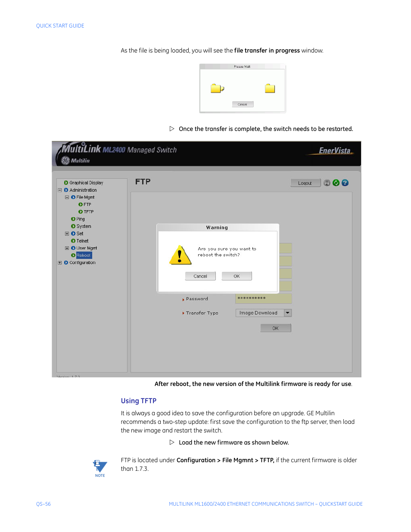Open the blue help question-mark icon
This screenshot has width=411, height=532.
coord(345,183)
